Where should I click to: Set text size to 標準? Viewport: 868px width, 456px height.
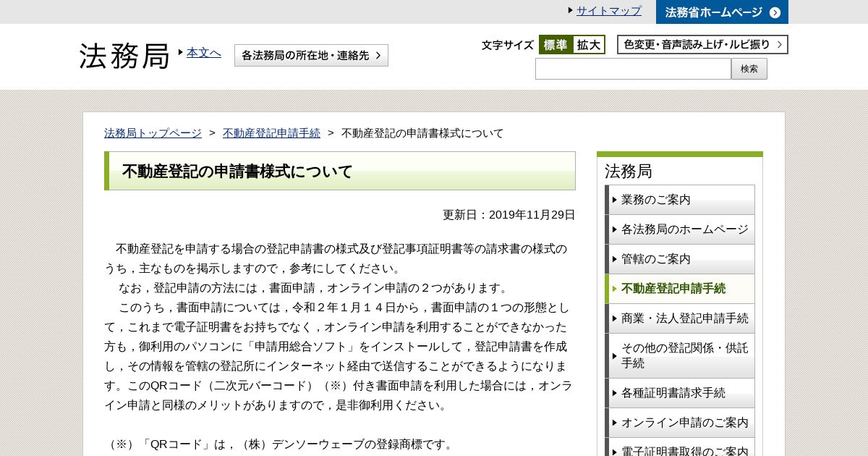click(556, 45)
